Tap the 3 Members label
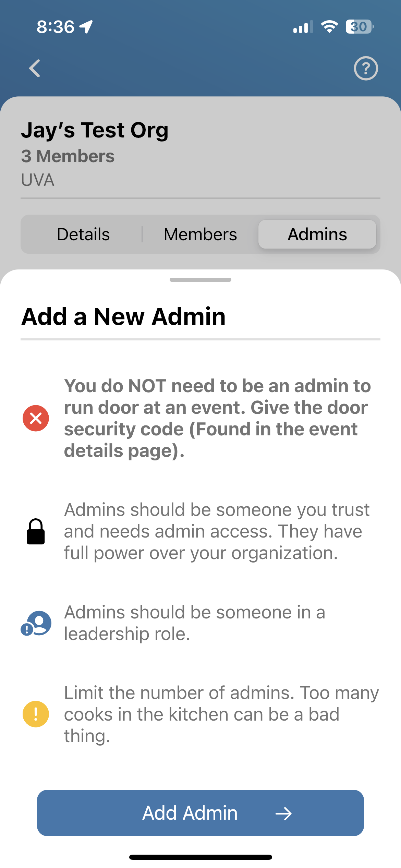This screenshot has width=401, height=868. pyautogui.click(x=68, y=156)
